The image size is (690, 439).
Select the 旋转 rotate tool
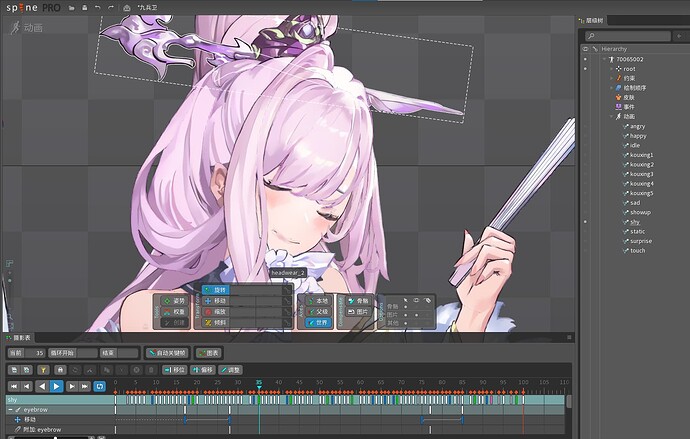click(219, 289)
